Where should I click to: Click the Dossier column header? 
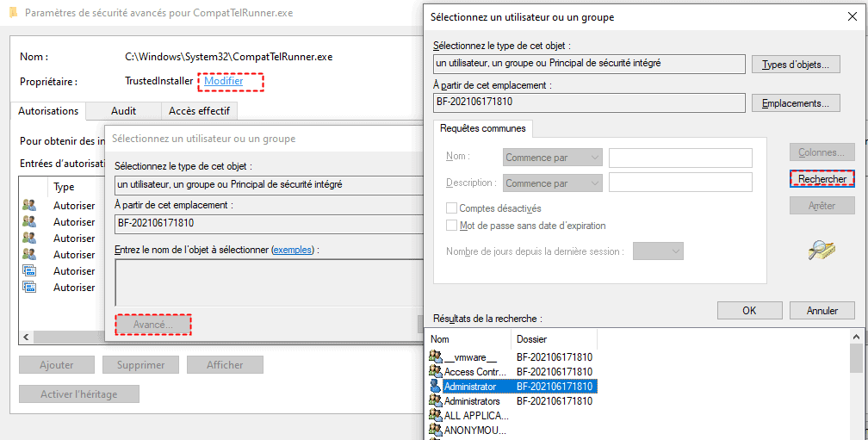coord(532,339)
